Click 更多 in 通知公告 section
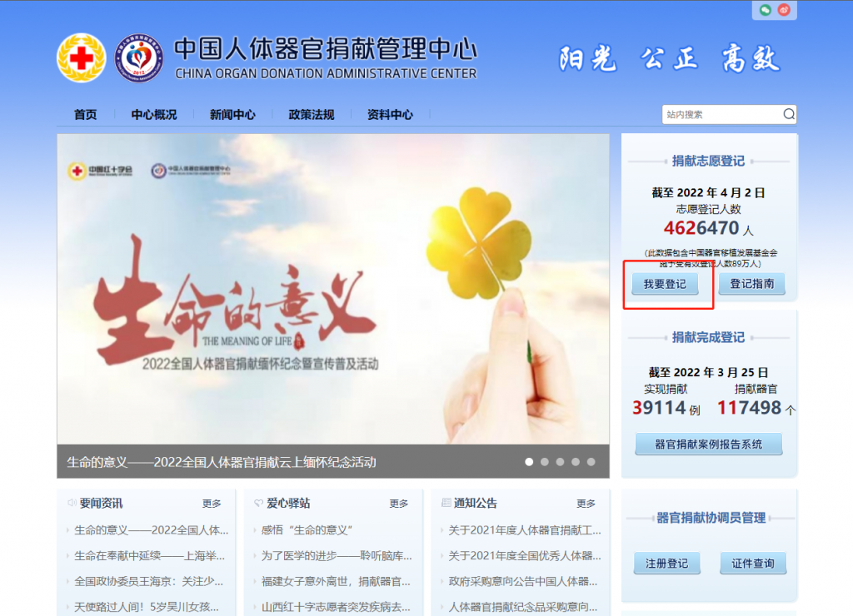 pos(586,504)
